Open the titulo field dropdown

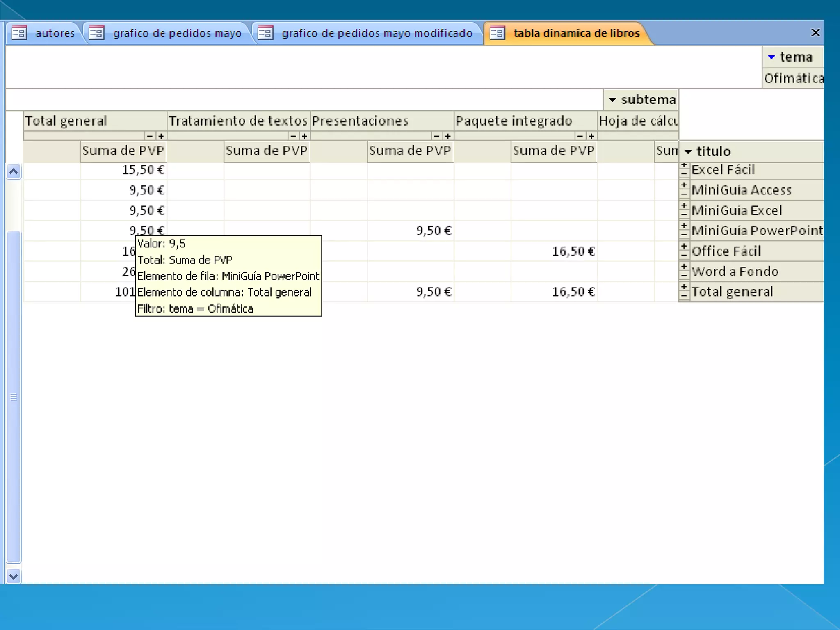tap(688, 152)
